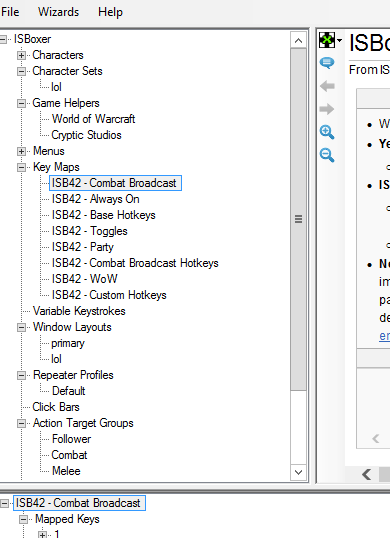Expand the Characters node
Image resolution: width=390 pixels, height=538 pixels.
[22, 55]
